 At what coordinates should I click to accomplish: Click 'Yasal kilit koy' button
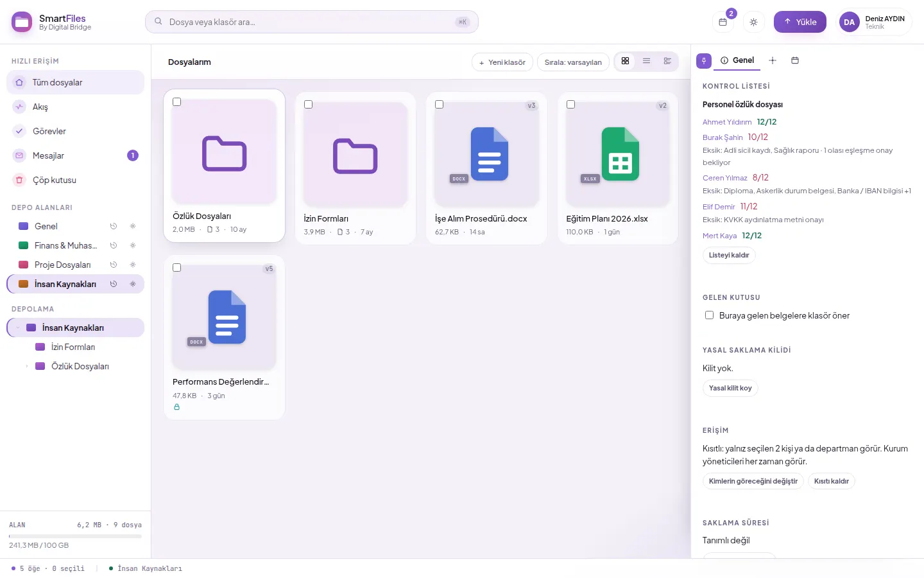point(730,388)
